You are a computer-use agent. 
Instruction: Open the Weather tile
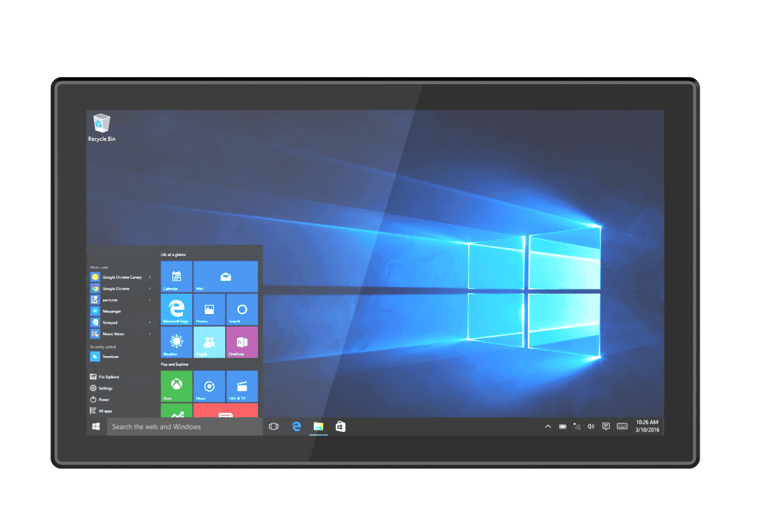tap(177, 342)
